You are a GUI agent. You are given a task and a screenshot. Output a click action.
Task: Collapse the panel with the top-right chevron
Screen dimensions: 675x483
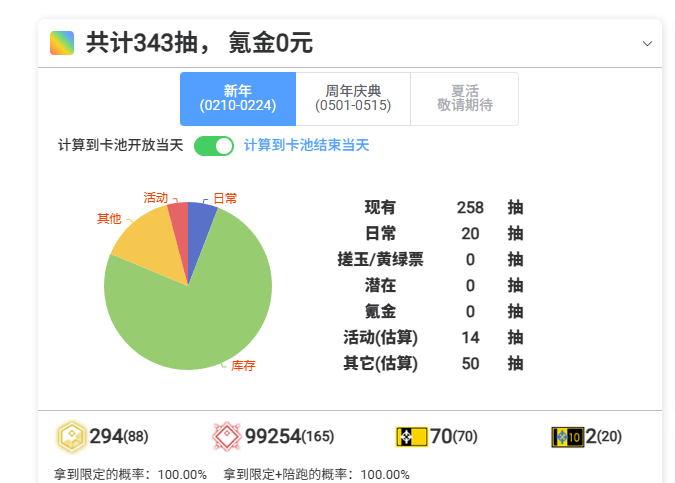tap(647, 44)
